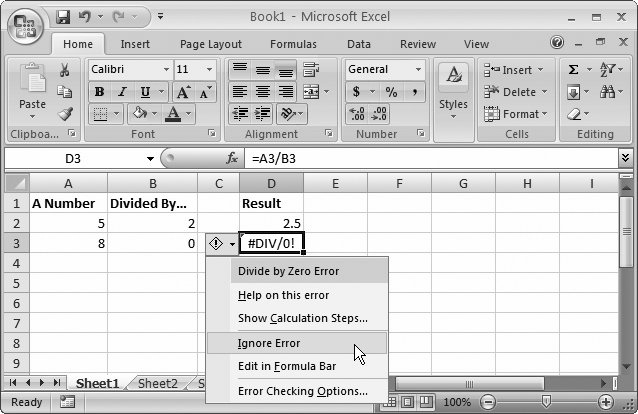Set Bottom Align for cell
Viewport: 638px width, 414px height.
pos(286,70)
